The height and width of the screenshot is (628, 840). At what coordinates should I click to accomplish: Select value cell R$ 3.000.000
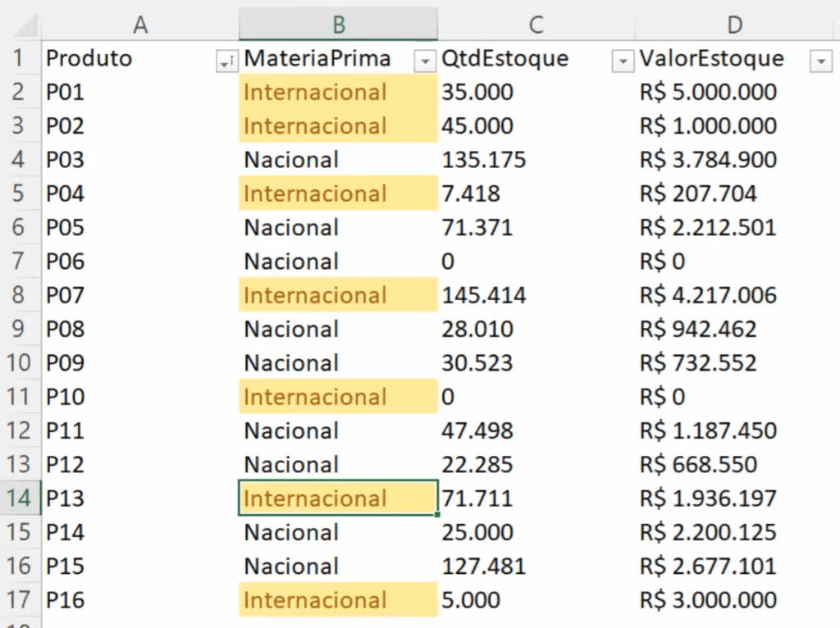[735, 599]
